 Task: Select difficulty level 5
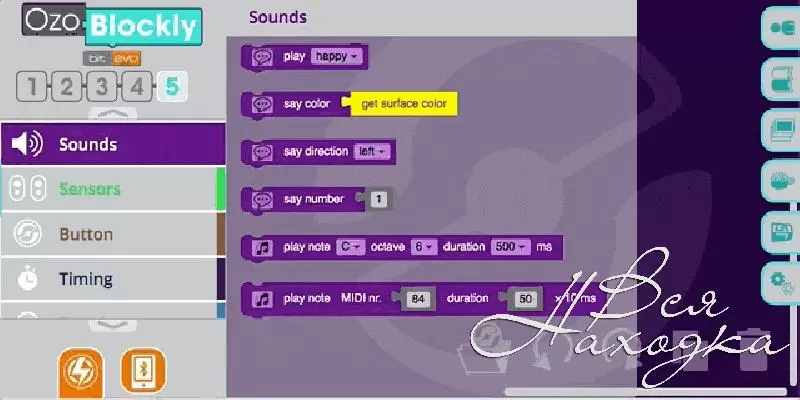click(172, 88)
